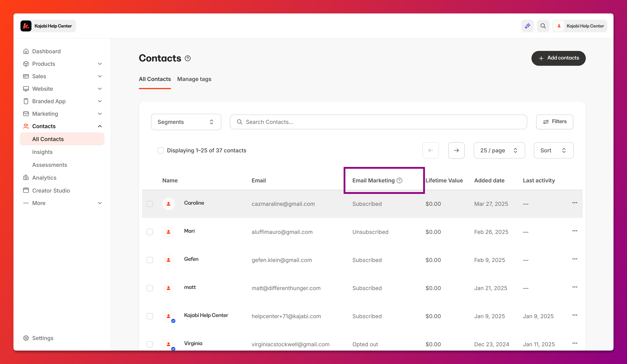Click the Email Marketing help icon
This screenshot has width=627, height=364.
399,180
